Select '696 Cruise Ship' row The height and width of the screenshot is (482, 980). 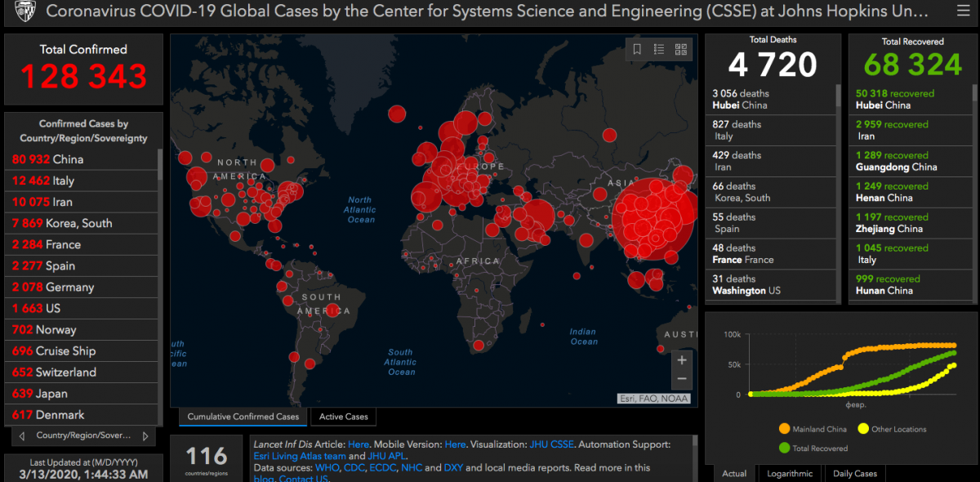[81, 350]
